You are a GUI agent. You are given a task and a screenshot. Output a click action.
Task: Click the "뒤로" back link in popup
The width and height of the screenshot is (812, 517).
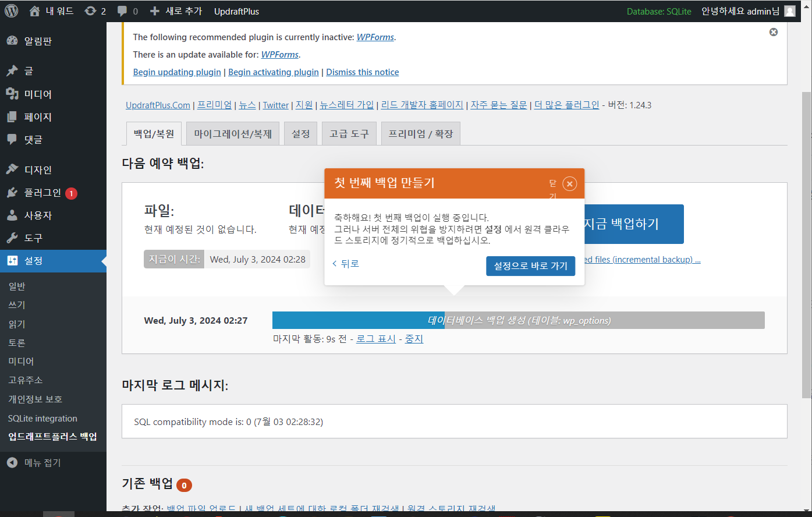pyautogui.click(x=346, y=264)
